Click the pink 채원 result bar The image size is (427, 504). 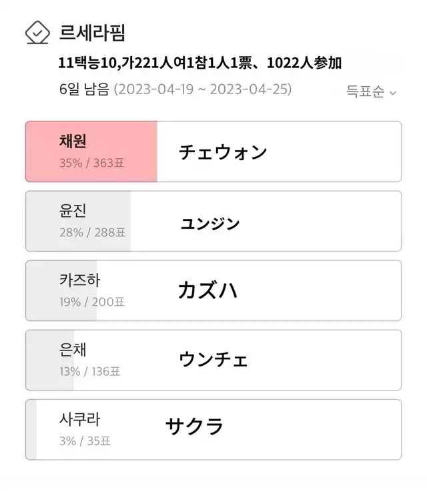click(x=91, y=152)
